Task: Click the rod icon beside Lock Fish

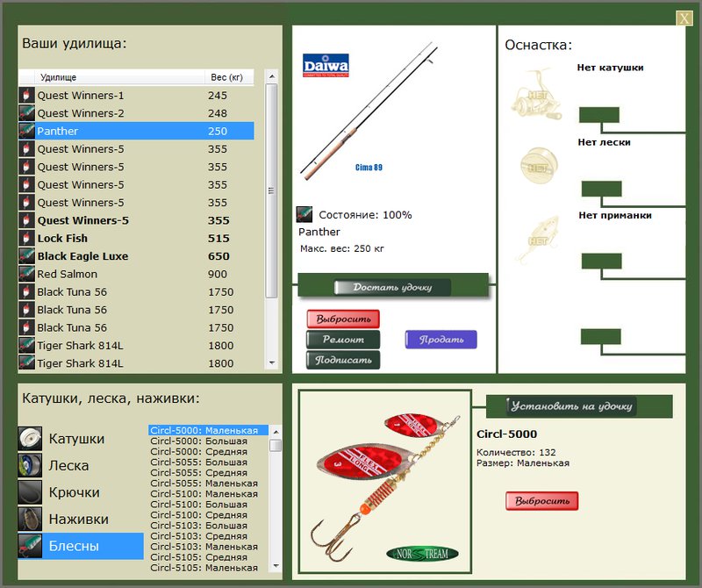Action: 26,238
